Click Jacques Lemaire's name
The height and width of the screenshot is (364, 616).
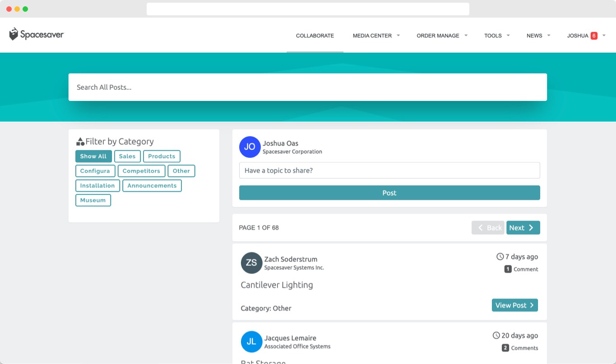[290, 338]
